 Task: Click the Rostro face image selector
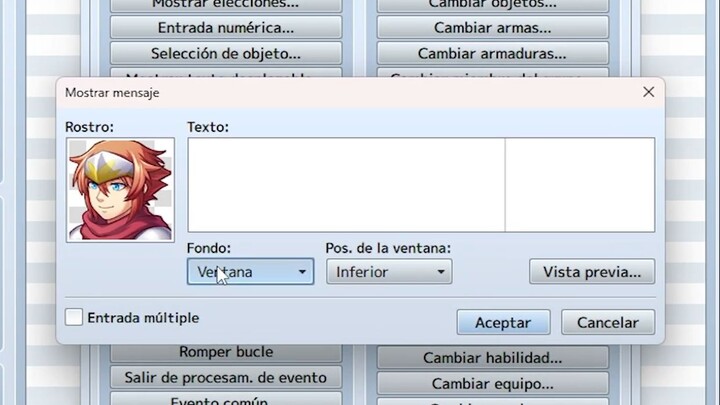click(x=120, y=190)
